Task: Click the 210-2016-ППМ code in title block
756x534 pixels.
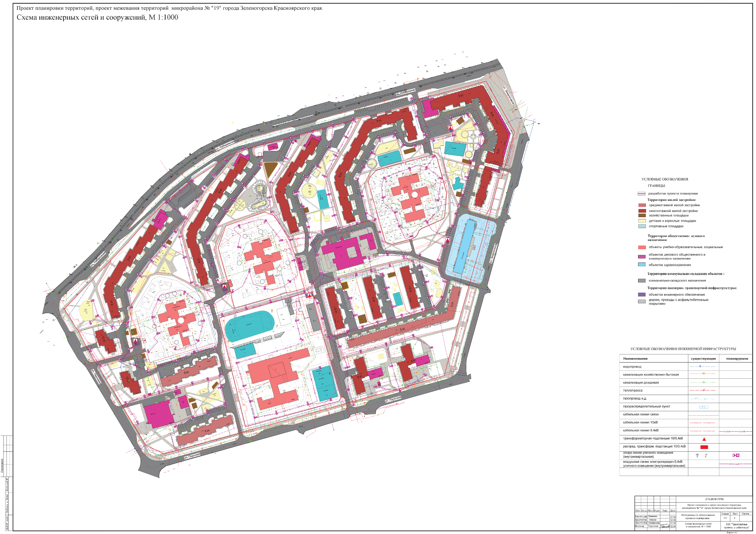Action: coord(714,499)
